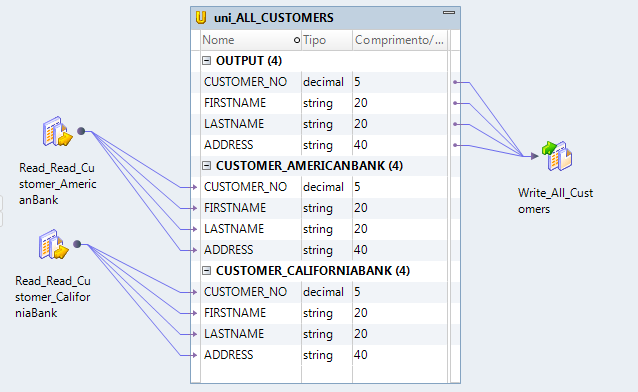Viewport: 638px width, 392px height.
Task: Select ADDRESS port in CUSTOMER_CALIFORNIABANK group
Action: pyautogui.click(x=229, y=355)
